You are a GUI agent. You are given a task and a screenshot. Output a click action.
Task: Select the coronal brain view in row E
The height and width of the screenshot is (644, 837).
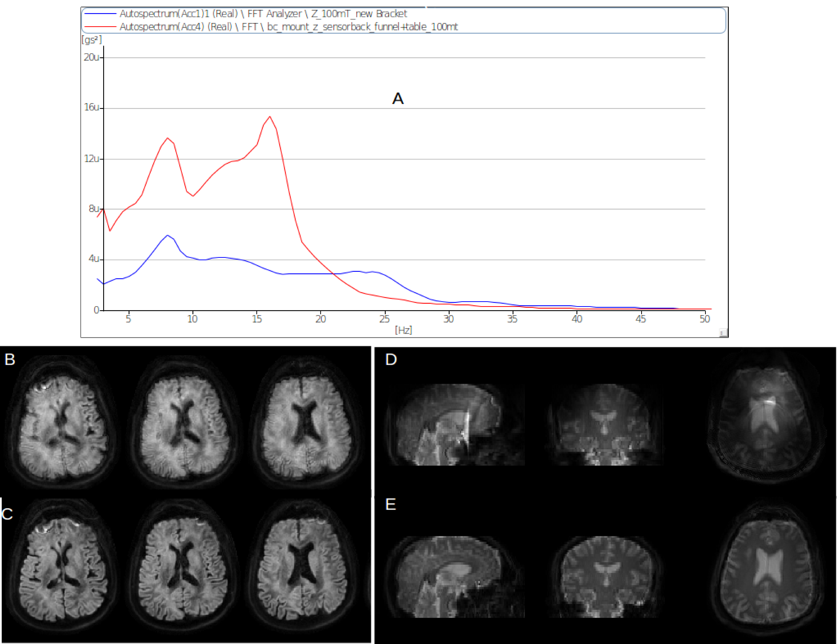click(606, 576)
